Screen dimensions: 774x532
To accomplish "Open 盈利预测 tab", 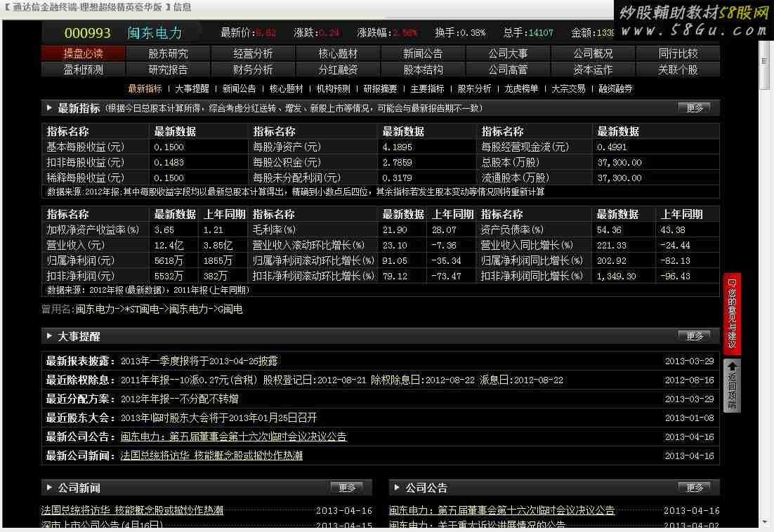I will pyautogui.click(x=84, y=69).
